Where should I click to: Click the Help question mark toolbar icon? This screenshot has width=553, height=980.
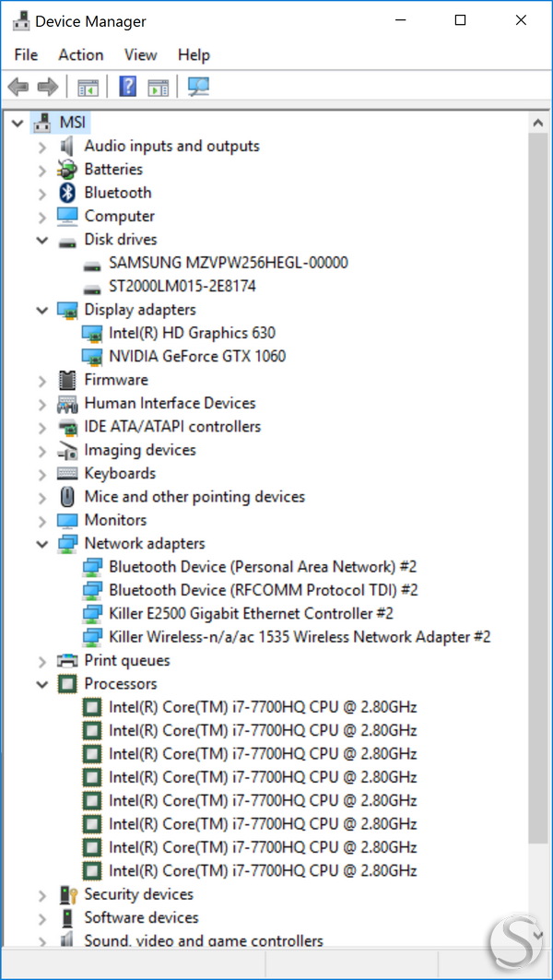(127, 87)
